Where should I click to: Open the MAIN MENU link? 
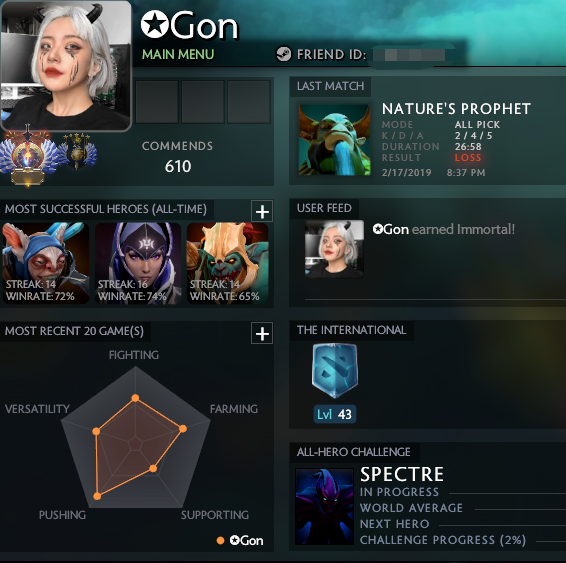pyautogui.click(x=178, y=54)
